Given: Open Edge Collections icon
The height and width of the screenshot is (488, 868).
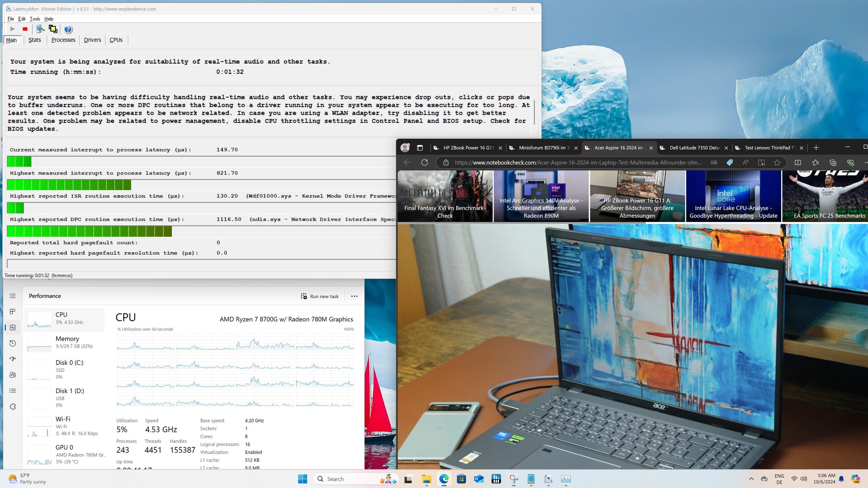Looking at the screenshot, I should click(x=833, y=163).
